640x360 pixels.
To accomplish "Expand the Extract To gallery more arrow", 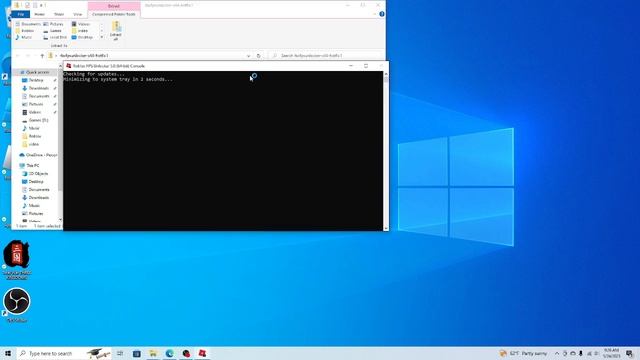I will tap(102, 37).
